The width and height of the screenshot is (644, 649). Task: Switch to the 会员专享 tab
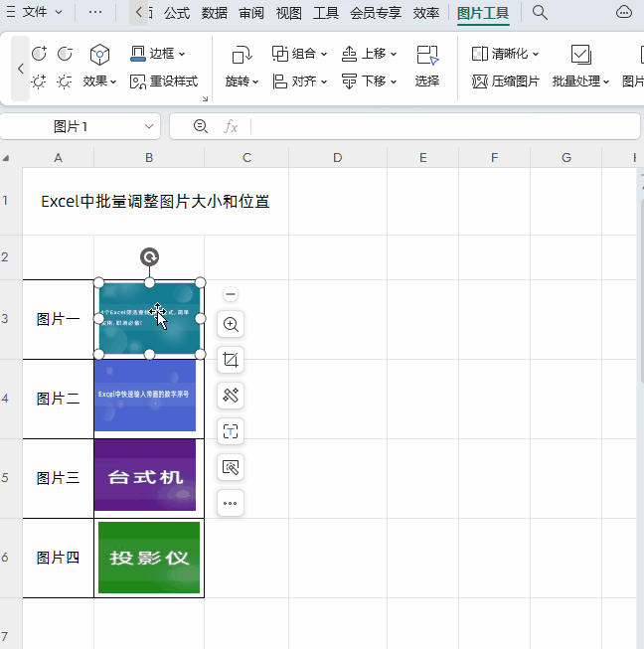click(x=376, y=13)
